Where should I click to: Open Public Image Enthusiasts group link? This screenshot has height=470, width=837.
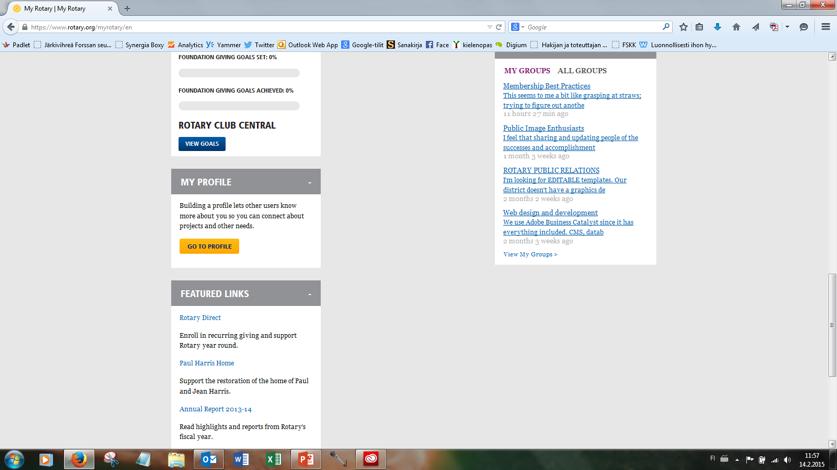pyautogui.click(x=543, y=128)
